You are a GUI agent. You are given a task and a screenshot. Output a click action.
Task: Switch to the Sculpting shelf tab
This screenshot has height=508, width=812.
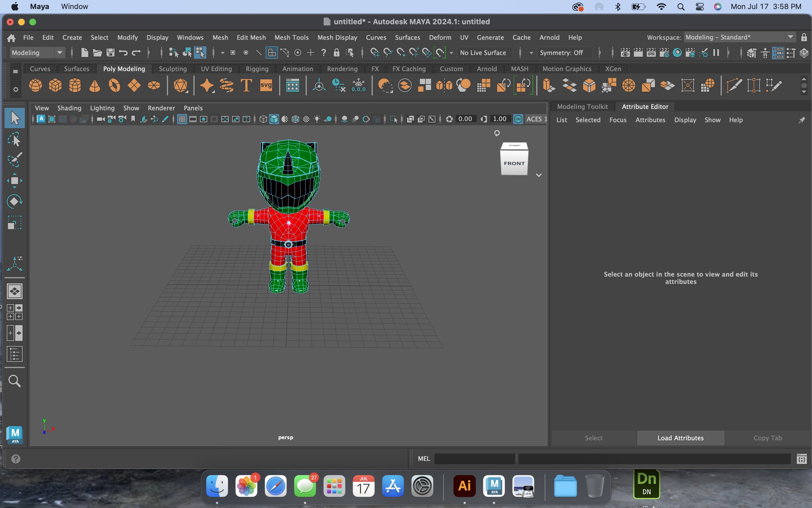coord(173,69)
